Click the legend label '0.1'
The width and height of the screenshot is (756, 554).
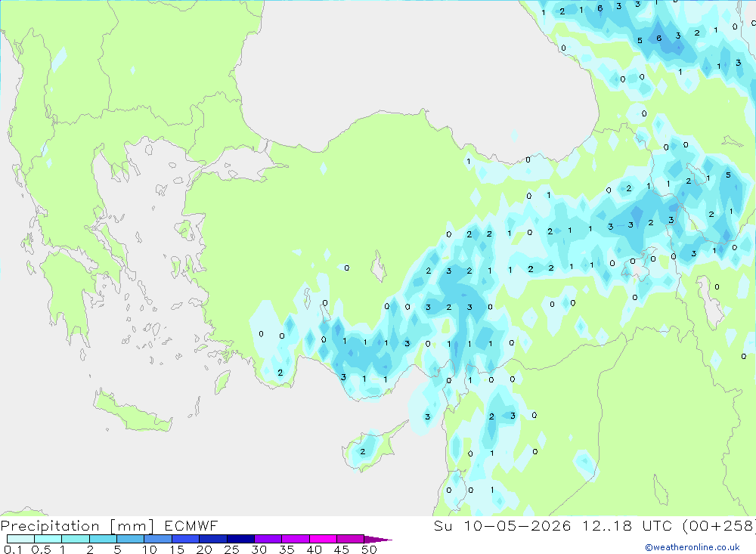(x=13, y=549)
